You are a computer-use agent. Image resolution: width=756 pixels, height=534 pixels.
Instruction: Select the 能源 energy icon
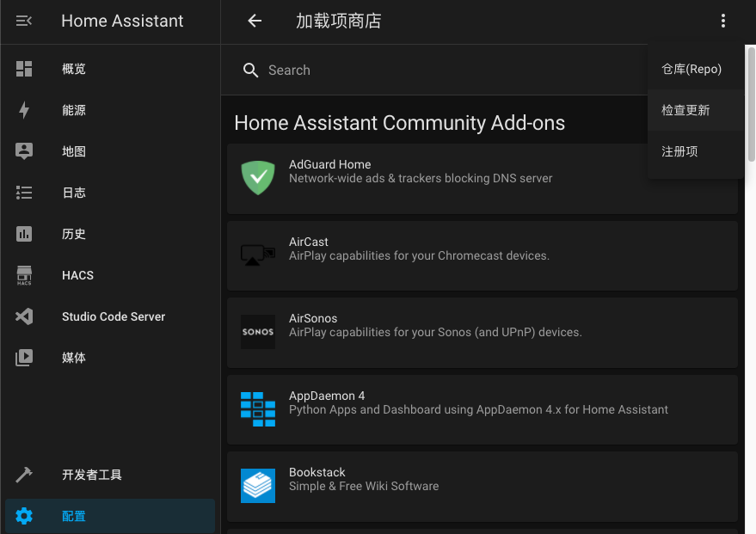[22, 110]
